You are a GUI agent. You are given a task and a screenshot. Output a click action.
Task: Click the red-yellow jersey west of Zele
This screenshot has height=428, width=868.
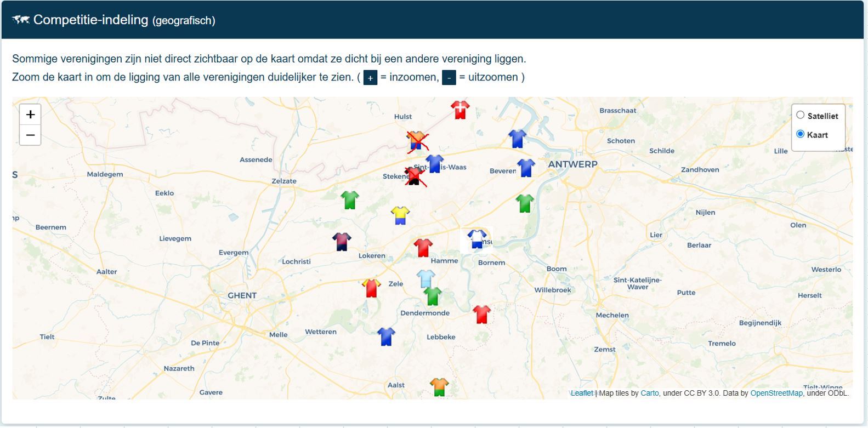(x=371, y=288)
